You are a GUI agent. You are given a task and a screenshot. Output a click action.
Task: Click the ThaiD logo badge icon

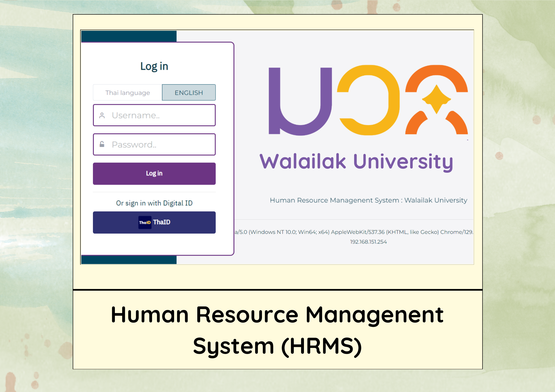coord(145,222)
